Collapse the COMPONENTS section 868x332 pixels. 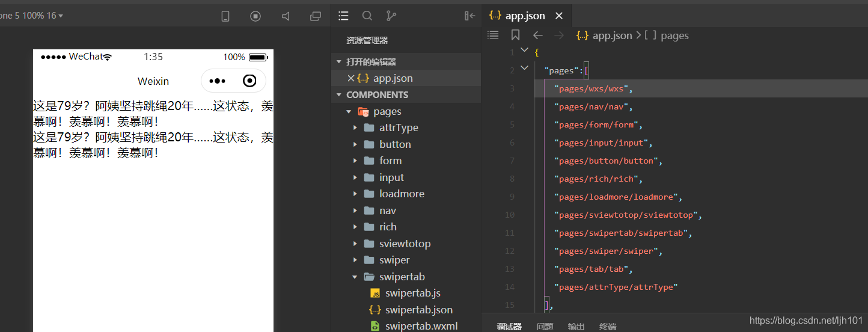[x=339, y=95]
